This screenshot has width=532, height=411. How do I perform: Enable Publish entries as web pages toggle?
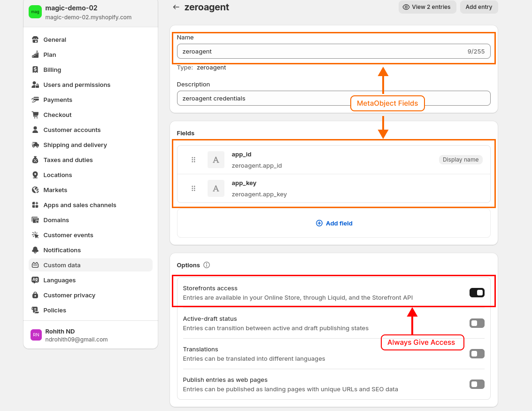point(477,384)
